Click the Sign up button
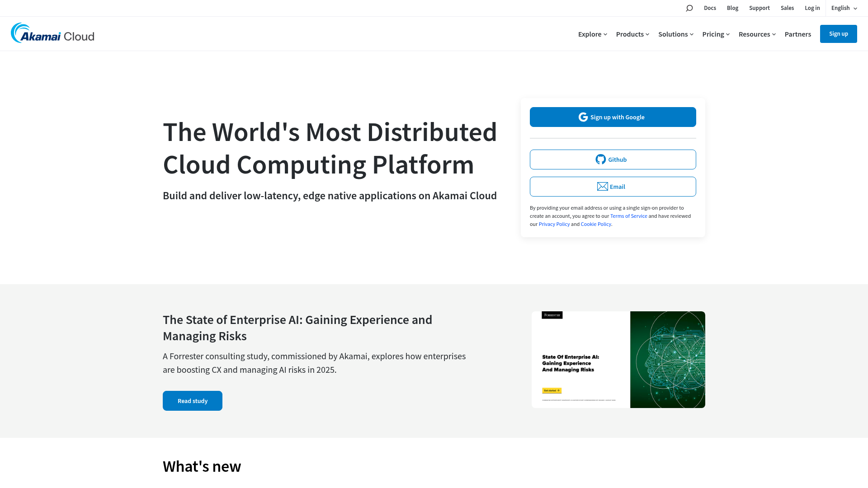 point(839,33)
